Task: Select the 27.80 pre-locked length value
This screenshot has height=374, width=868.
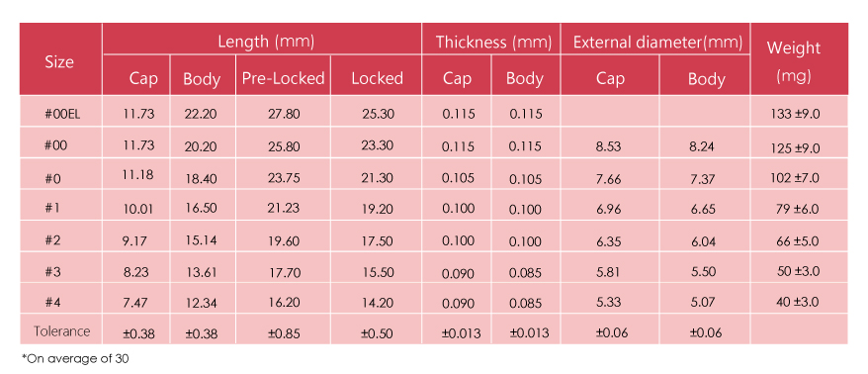Action: click(x=284, y=115)
